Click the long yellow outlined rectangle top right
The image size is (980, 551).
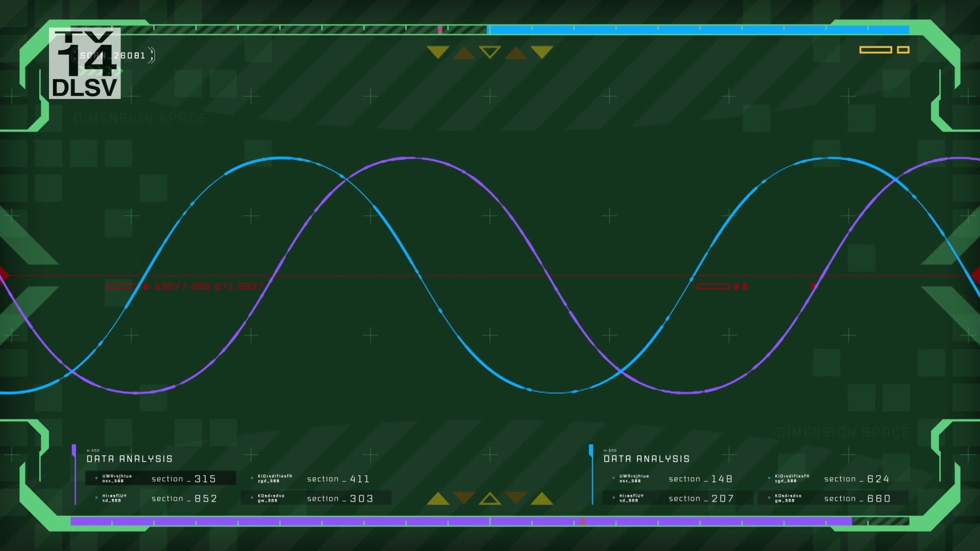[875, 49]
